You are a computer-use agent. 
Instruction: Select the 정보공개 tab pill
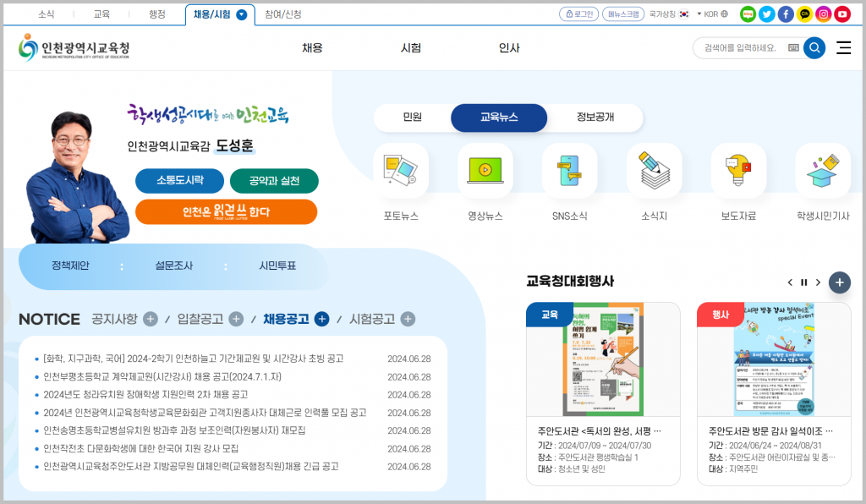(595, 117)
